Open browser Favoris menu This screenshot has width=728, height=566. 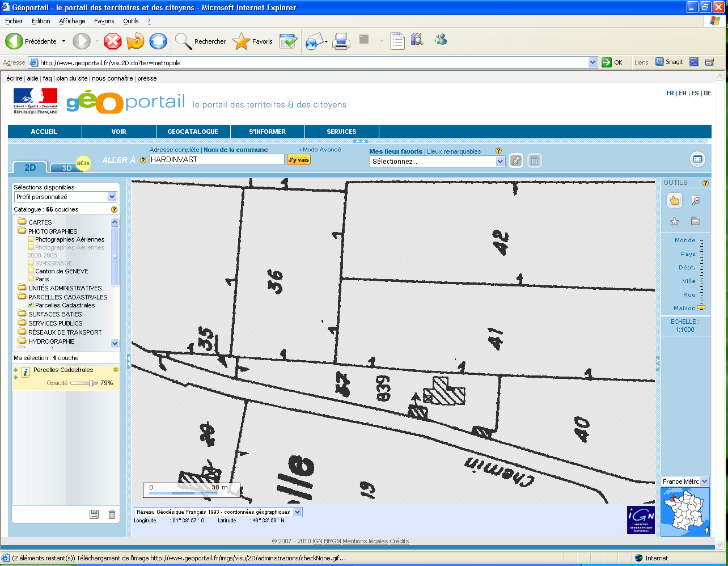point(104,21)
